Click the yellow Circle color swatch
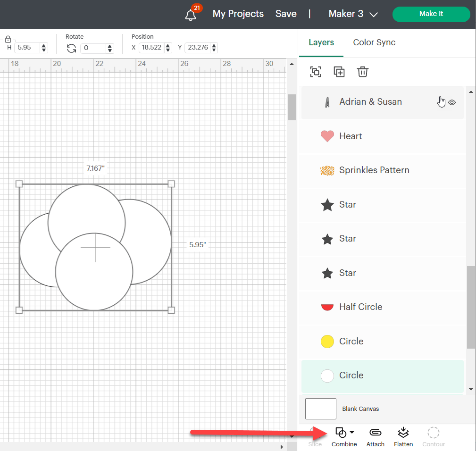The width and height of the screenshot is (476, 451). [x=327, y=341]
